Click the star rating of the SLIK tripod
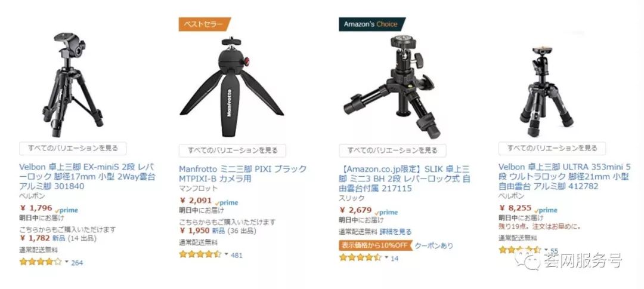This screenshot has height=289, width=644. coord(360,257)
